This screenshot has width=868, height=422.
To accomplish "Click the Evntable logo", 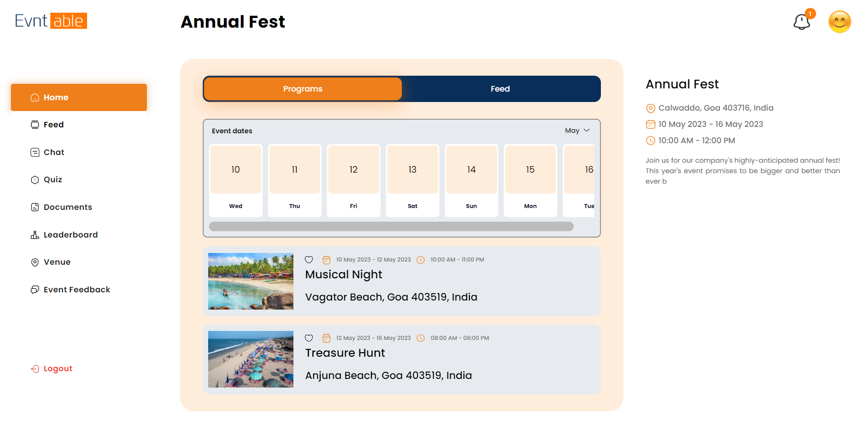I will [51, 21].
